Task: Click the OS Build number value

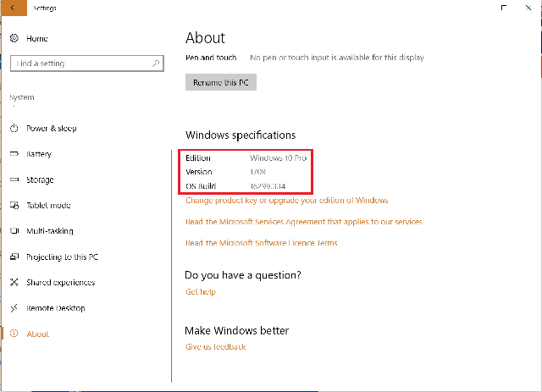Action: click(x=268, y=186)
